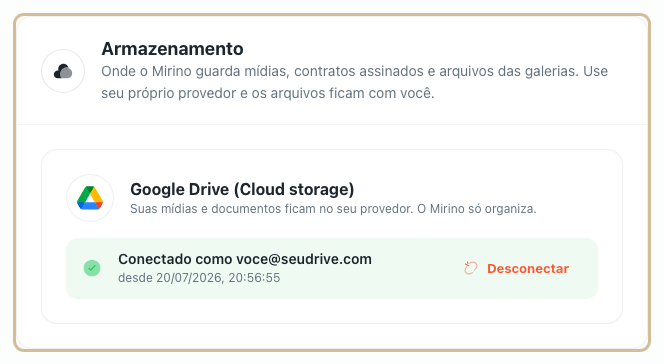Select the Armazenamento heading
The width and height of the screenshot is (664, 364).
(172, 49)
